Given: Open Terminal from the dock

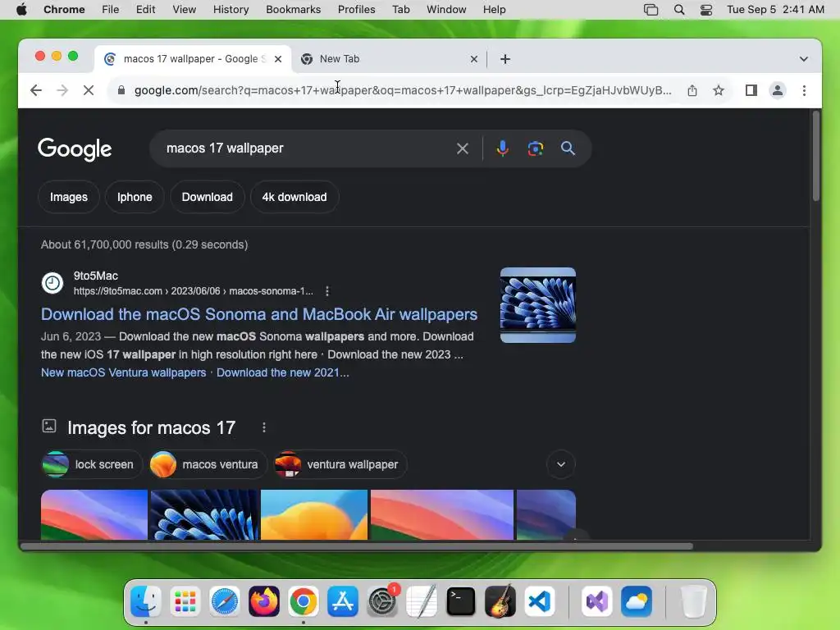Looking at the screenshot, I should [x=461, y=601].
